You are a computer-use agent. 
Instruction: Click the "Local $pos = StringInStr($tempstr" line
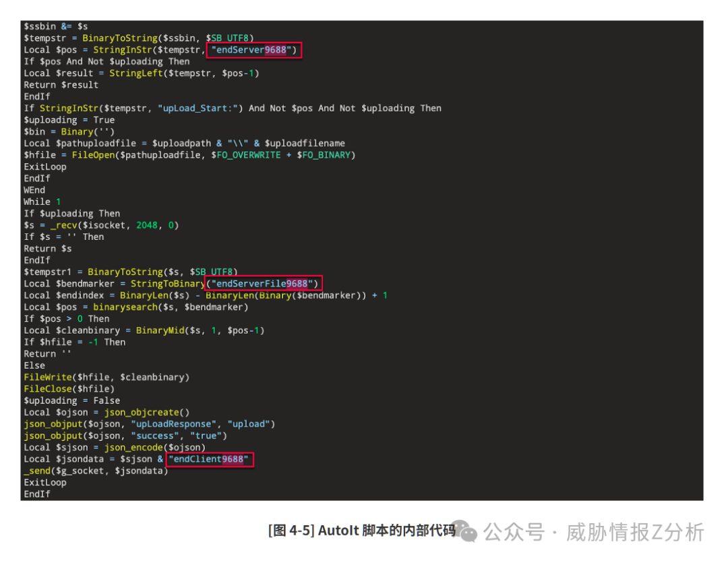pyautogui.click(x=160, y=50)
